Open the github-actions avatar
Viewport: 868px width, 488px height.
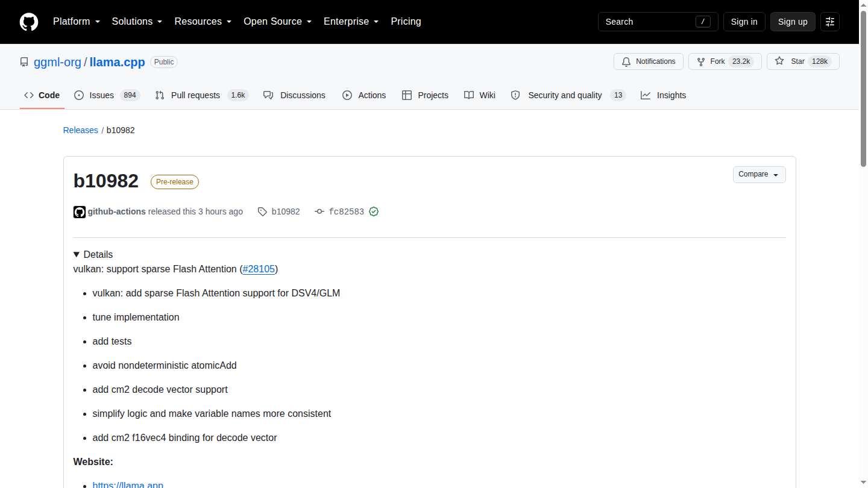click(x=80, y=212)
